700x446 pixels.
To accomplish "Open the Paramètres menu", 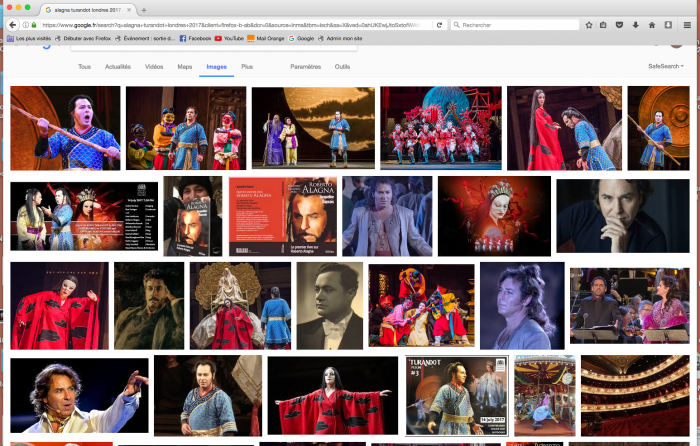I will [305, 67].
